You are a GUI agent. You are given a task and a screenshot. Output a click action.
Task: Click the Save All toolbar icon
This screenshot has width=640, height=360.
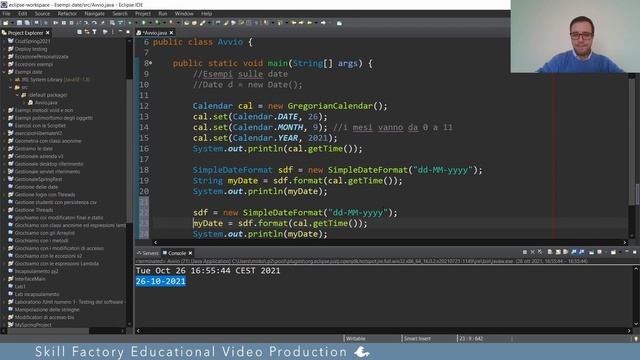pyautogui.click(x=27, y=23)
